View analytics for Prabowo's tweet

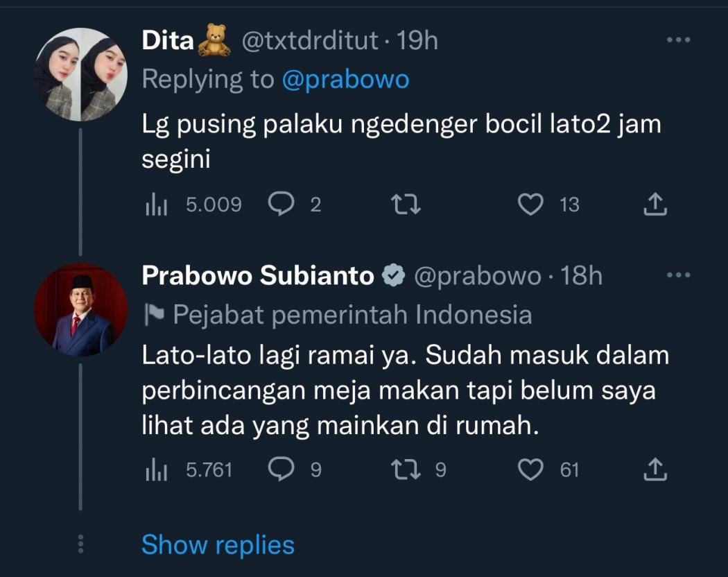pos(157,470)
